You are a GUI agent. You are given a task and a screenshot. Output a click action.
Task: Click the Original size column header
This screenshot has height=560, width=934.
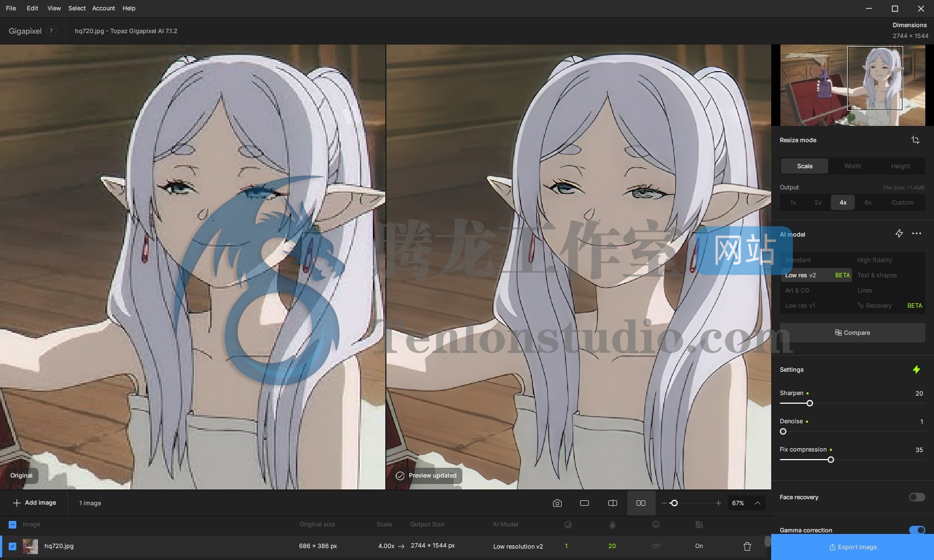(x=317, y=525)
